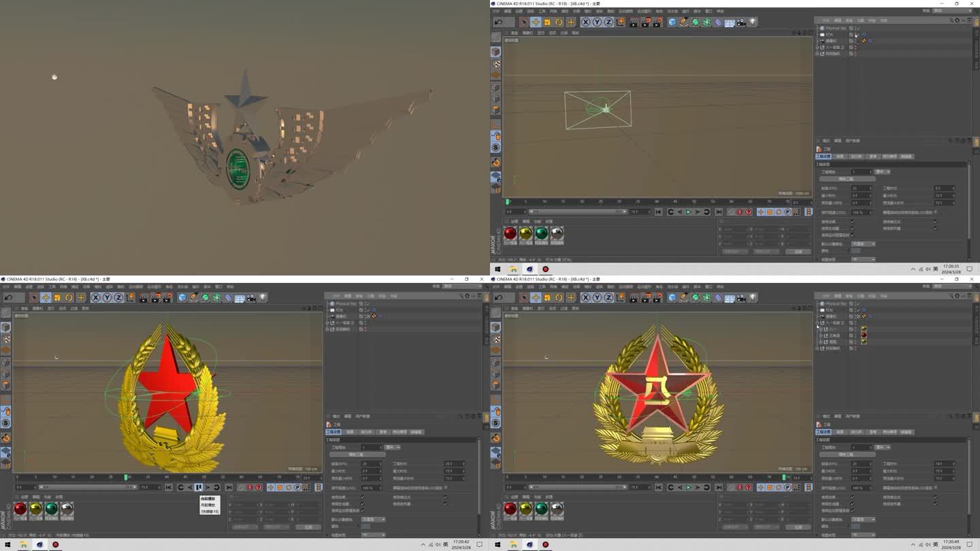Viewport: 980px width, 551px height.
Task: Toggle 使用表达式 checkbox in camera-wireframe window
Action: pyautogui.click(x=935, y=222)
